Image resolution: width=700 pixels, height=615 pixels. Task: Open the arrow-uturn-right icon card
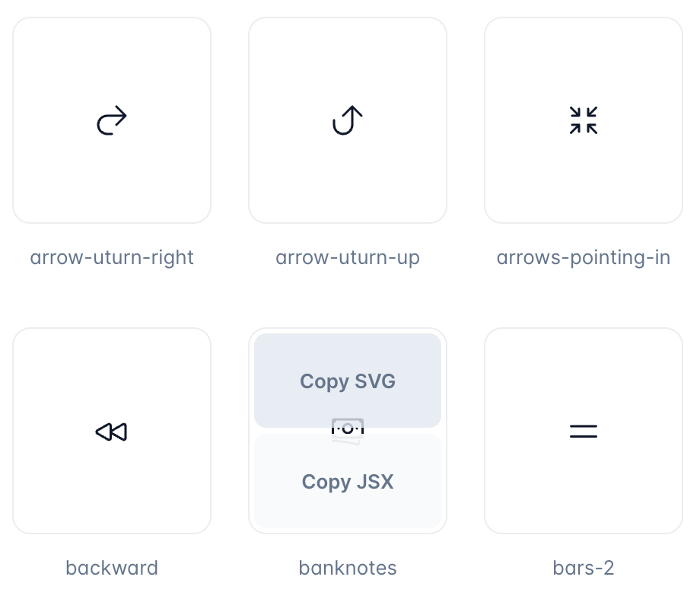tap(112, 120)
